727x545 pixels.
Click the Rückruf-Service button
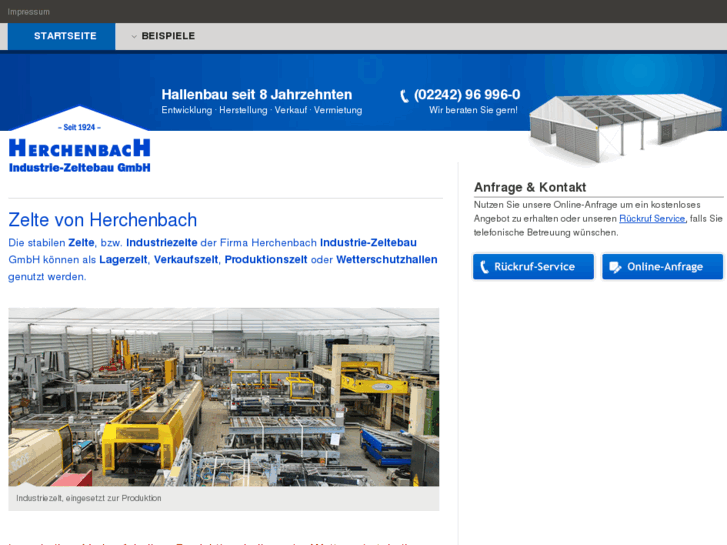(533, 267)
